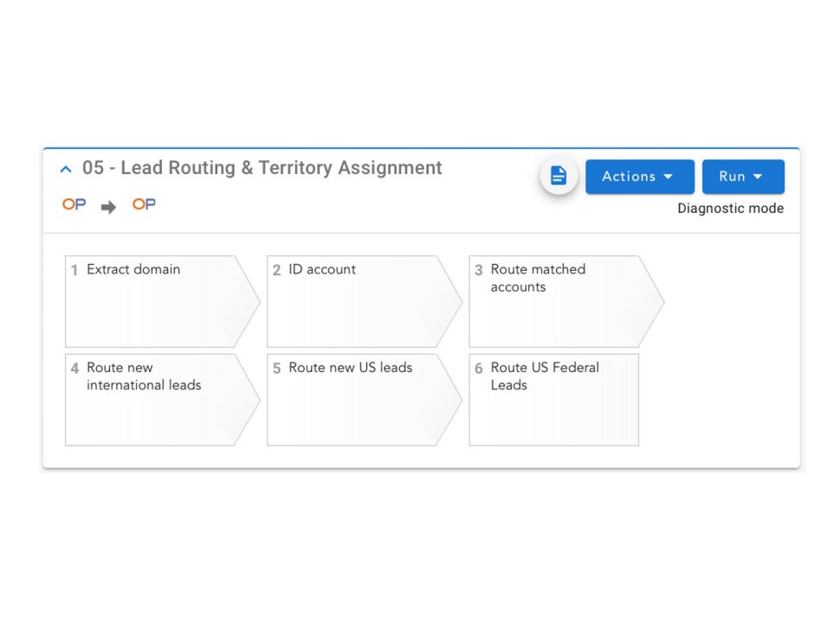Open the Route new international leads step

156,399
